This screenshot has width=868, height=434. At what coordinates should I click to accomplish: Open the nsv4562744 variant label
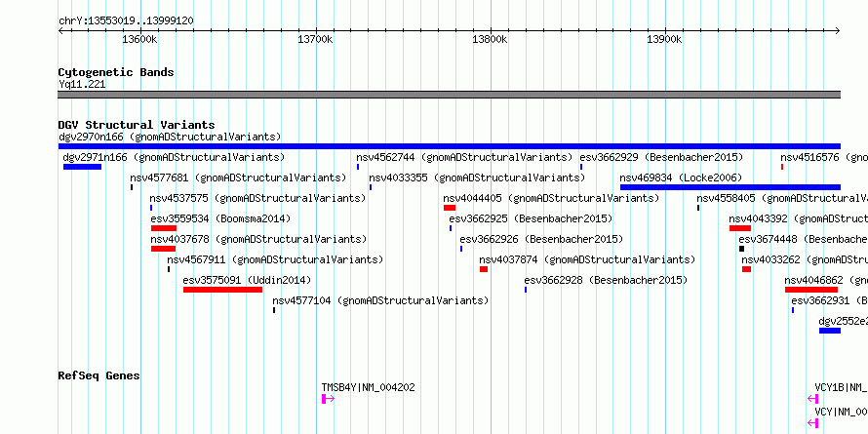(464, 157)
